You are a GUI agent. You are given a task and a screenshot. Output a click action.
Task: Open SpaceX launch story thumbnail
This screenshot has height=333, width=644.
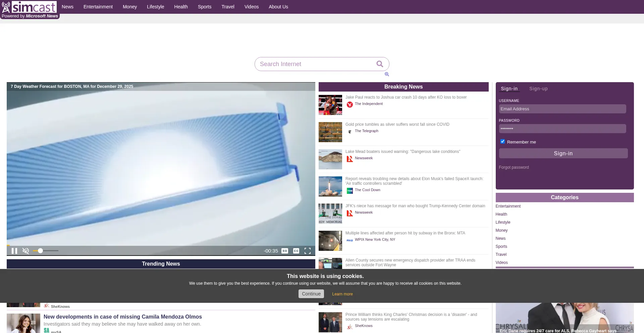click(330, 186)
